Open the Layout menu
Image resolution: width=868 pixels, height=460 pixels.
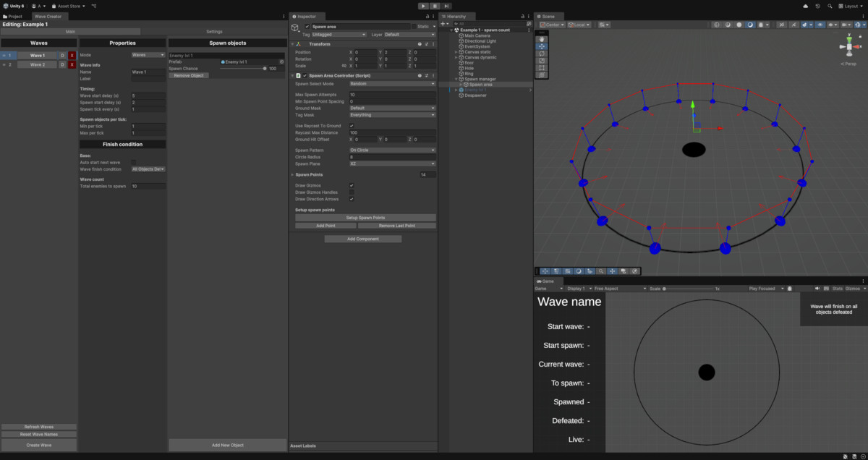(851, 6)
